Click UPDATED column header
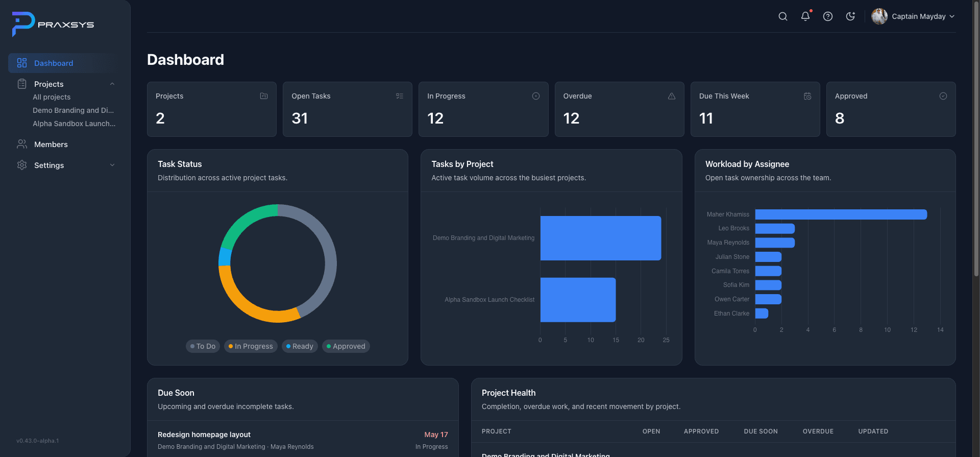Screen dimensions: 980x457 pos(873,431)
